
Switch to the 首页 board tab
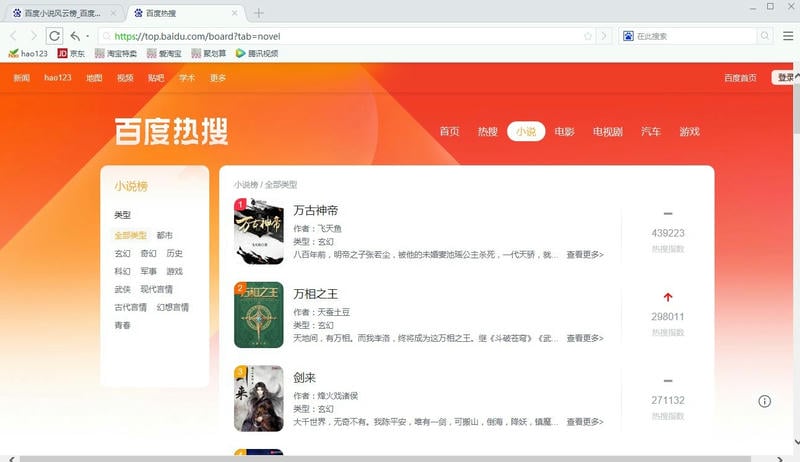(x=449, y=132)
